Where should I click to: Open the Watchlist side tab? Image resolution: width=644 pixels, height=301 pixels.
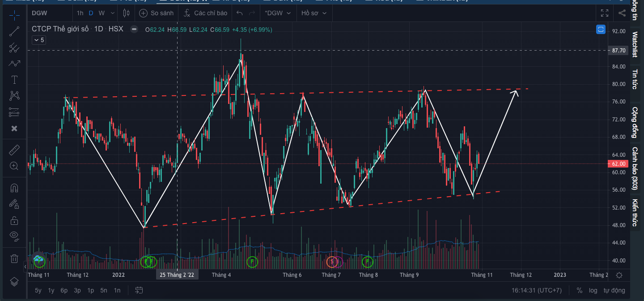pos(635,44)
